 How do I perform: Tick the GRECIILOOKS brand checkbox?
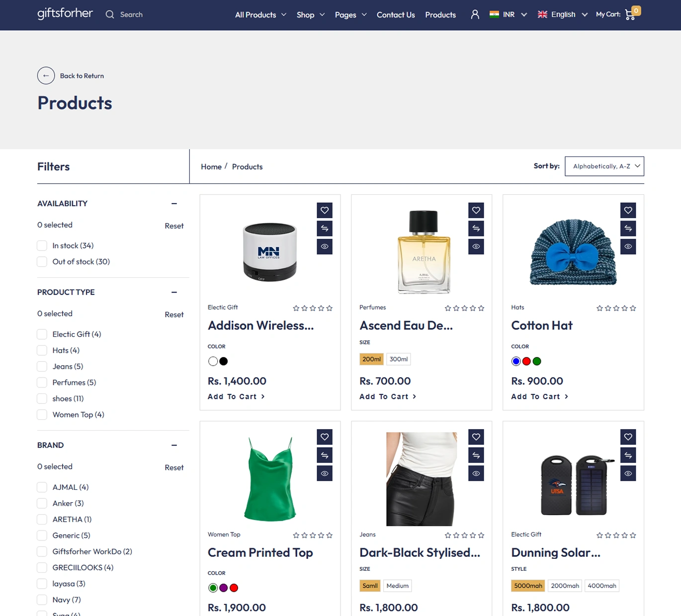click(42, 567)
